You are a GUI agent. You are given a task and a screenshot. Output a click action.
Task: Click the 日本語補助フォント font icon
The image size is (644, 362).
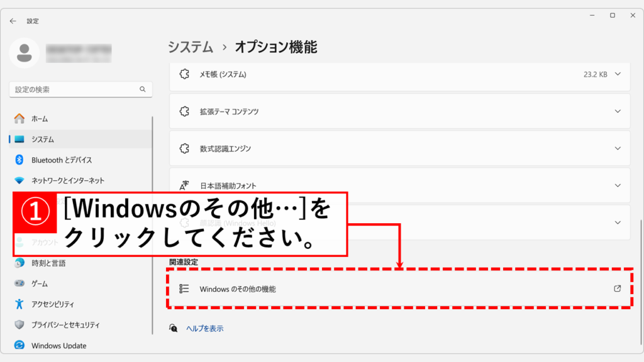[184, 185]
